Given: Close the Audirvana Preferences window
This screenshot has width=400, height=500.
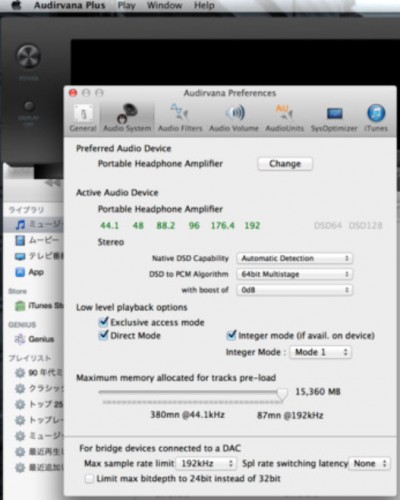Looking at the screenshot, I should click(x=73, y=93).
